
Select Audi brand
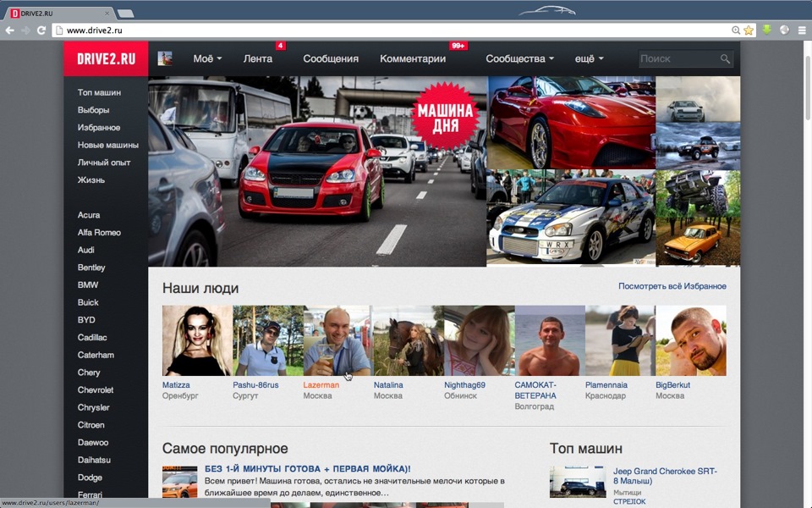86,250
